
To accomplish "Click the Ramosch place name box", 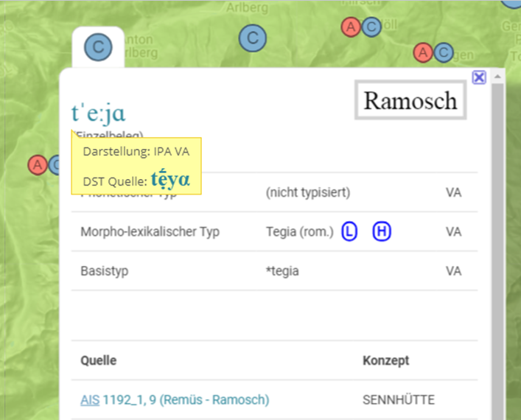I will pos(410,100).
